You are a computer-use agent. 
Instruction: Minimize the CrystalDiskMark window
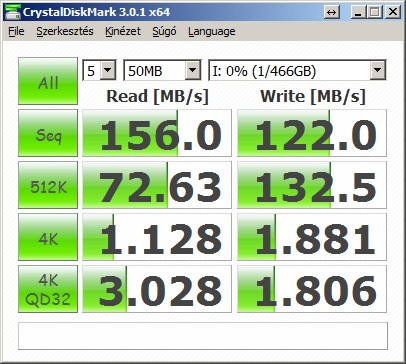point(358,12)
